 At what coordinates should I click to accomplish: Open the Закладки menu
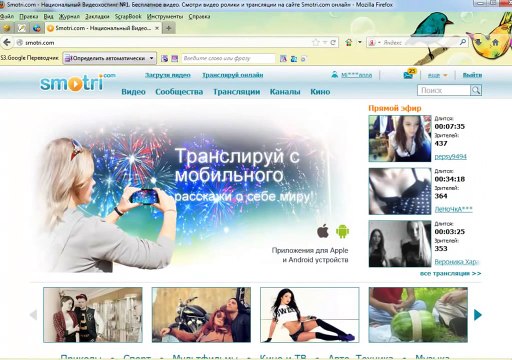point(97,16)
